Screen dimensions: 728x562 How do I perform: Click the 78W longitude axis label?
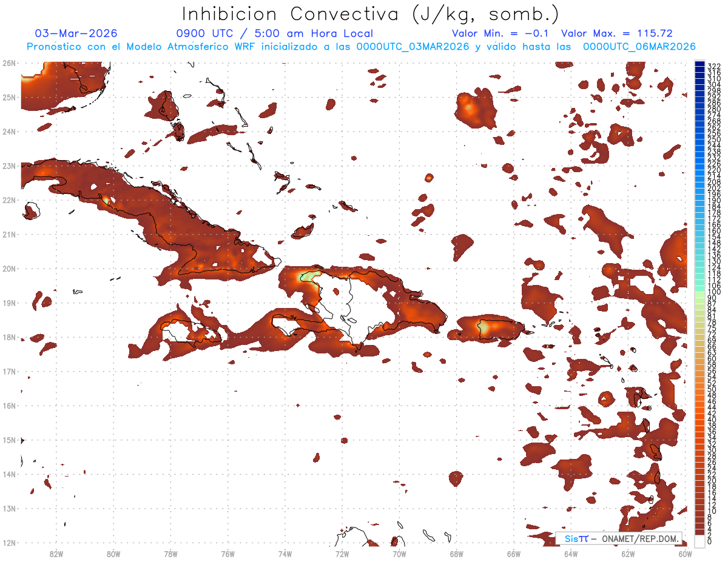[170, 554]
